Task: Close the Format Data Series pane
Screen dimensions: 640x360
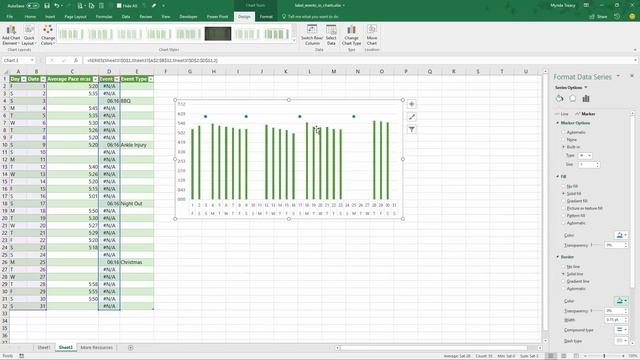Action: 632,76
